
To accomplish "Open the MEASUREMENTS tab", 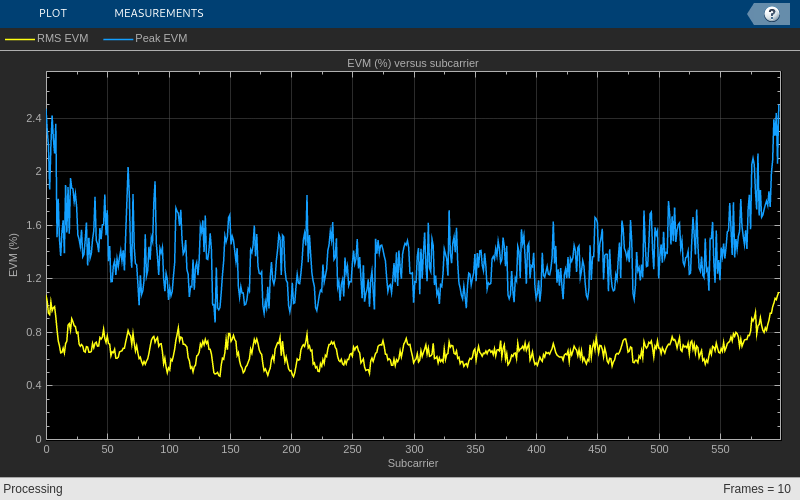I will pos(158,13).
